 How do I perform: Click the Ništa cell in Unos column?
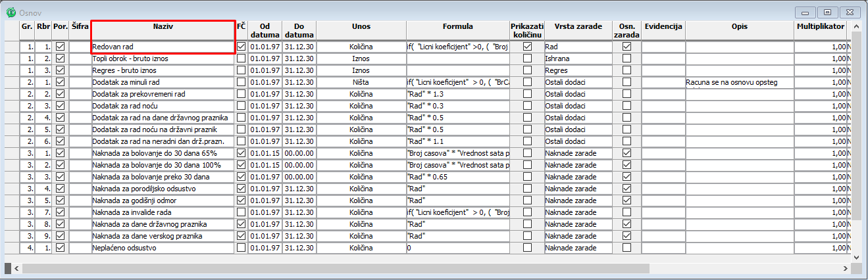(361, 82)
